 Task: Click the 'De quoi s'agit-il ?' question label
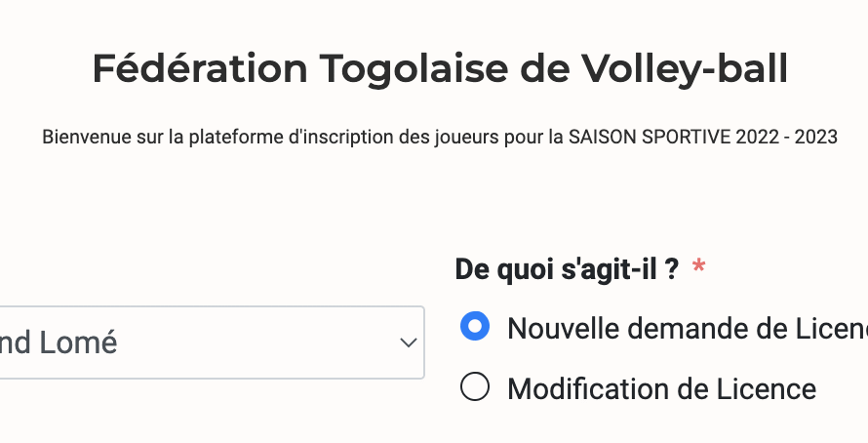click(x=567, y=268)
